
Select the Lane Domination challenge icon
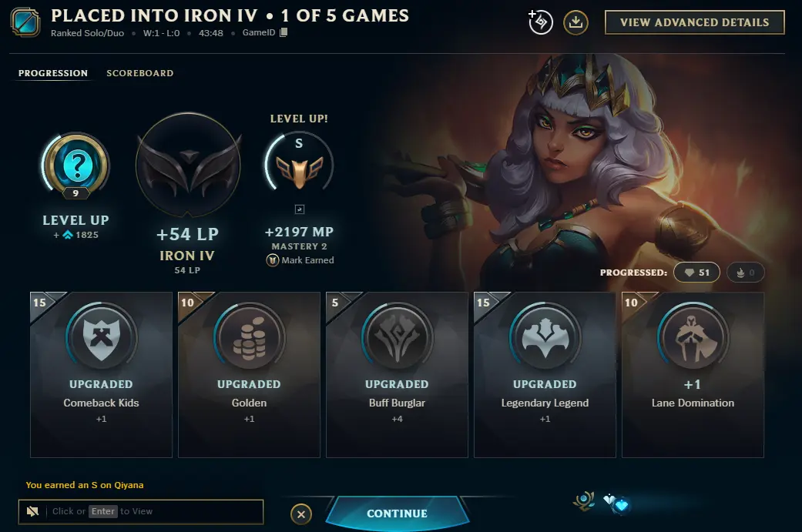[693, 337]
